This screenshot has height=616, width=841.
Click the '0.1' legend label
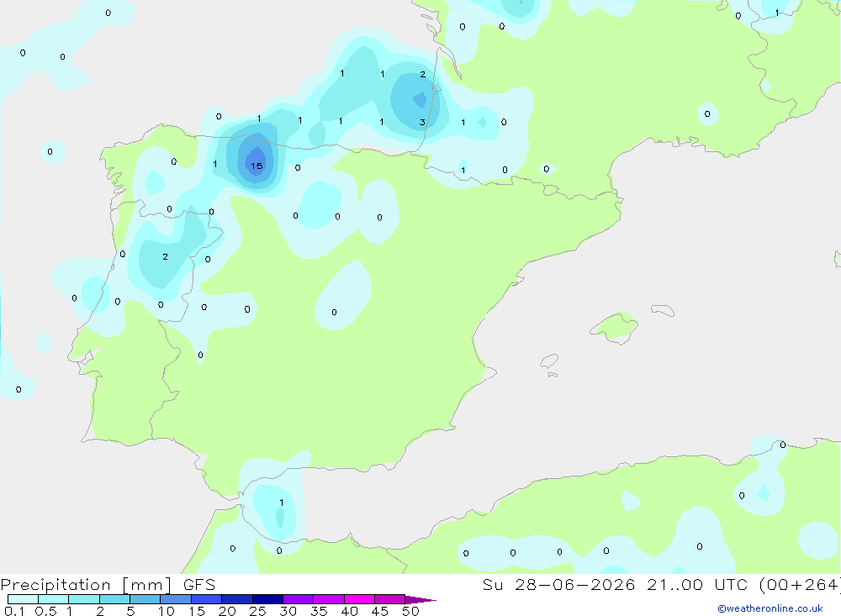tap(14, 611)
